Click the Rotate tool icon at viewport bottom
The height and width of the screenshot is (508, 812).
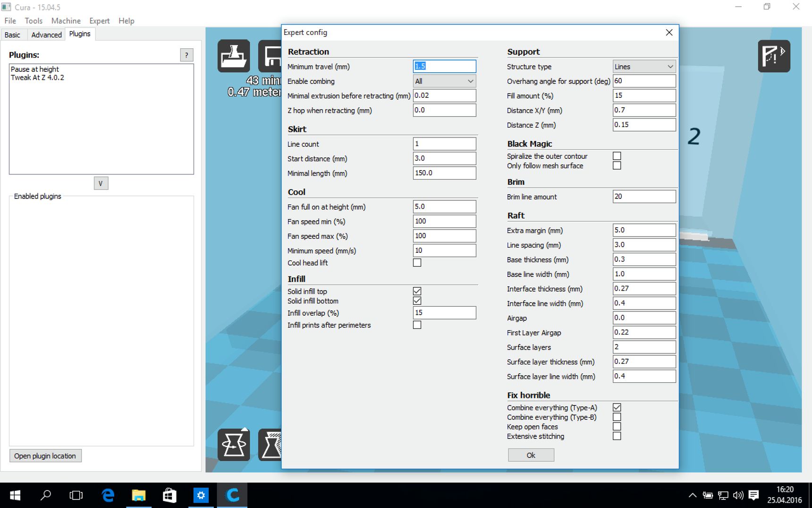click(234, 445)
